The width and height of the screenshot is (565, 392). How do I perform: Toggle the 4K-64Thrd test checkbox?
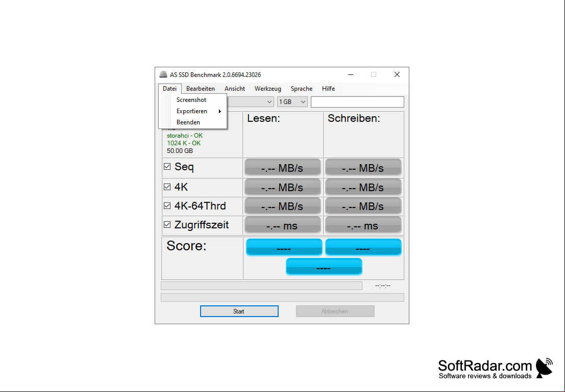[167, 205]
